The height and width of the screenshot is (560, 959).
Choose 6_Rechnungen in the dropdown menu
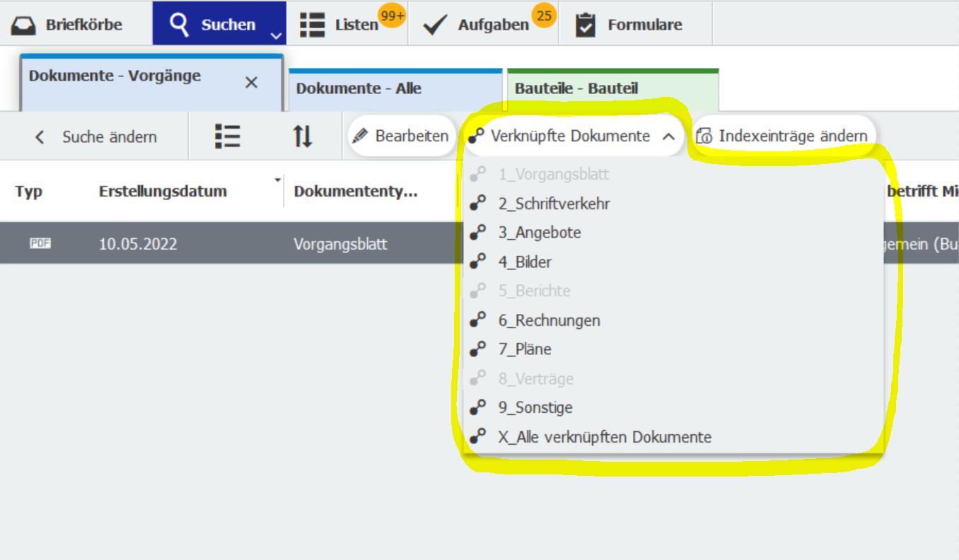(x=549, y=320)
